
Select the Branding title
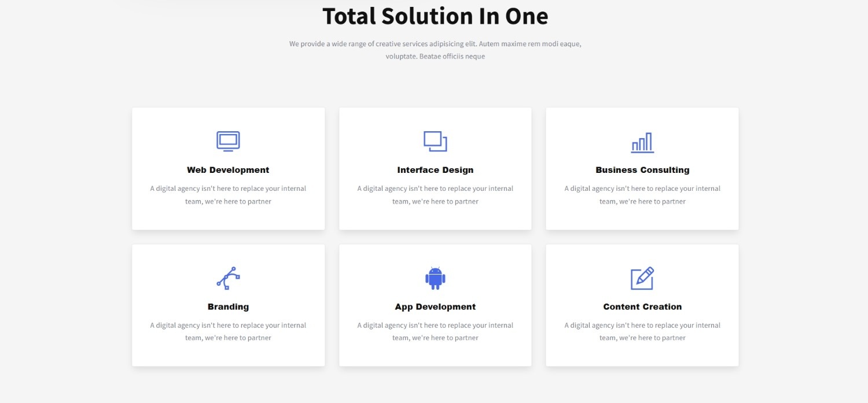(x=228, y=307)
